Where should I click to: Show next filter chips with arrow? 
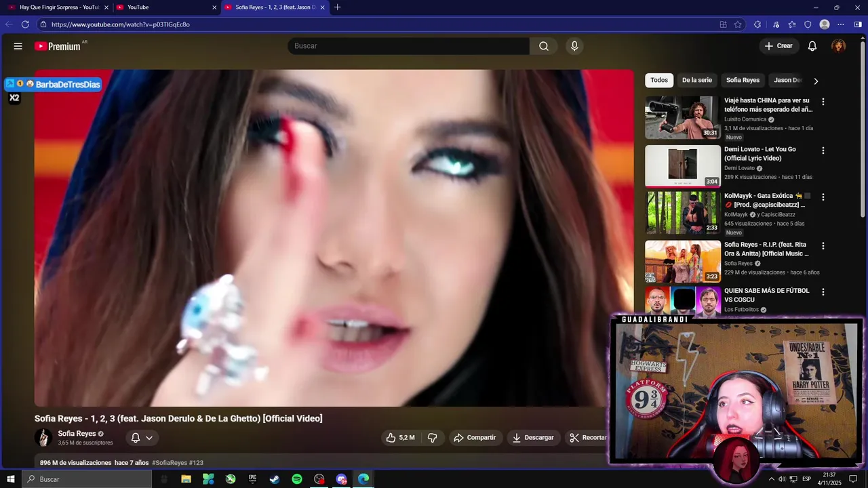[x=816, y=81]
